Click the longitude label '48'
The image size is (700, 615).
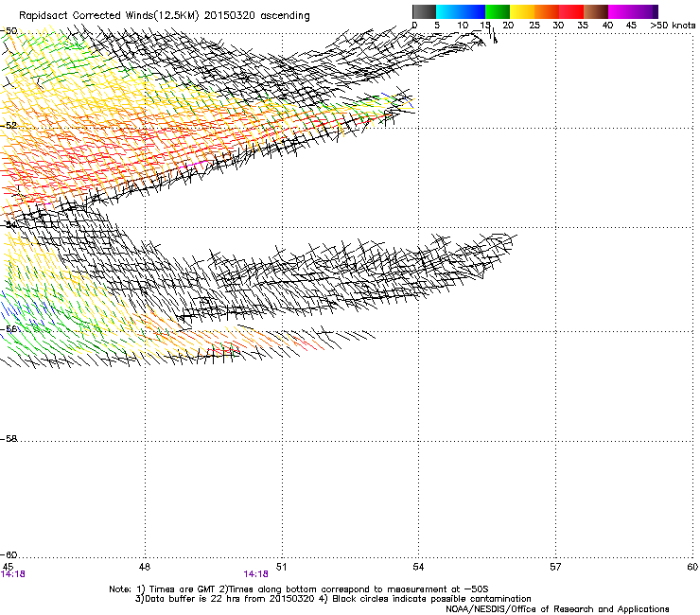point(144,567)
